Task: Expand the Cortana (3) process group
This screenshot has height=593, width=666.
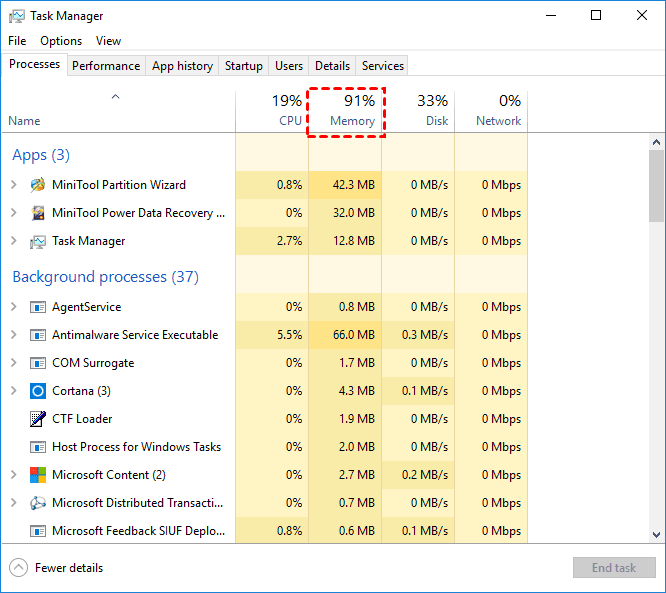Action: (x=14, y=391)
